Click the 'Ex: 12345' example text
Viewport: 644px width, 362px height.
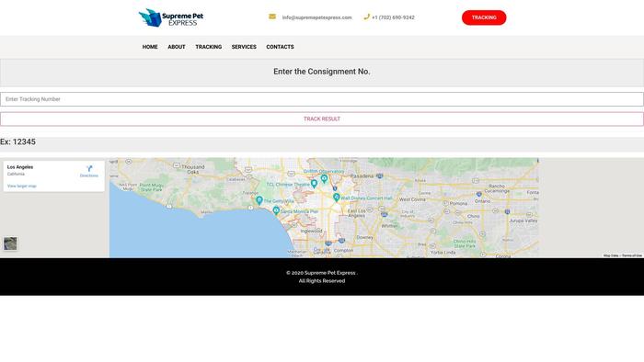point(17,141)
